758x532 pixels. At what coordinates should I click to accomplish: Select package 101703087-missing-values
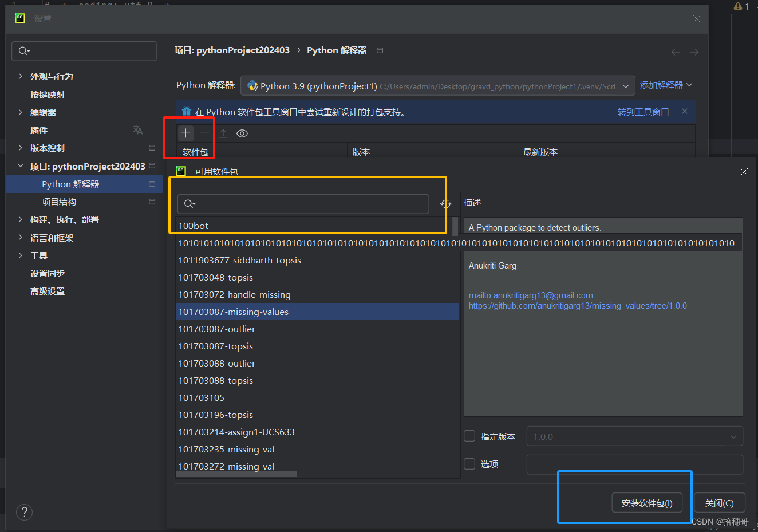(x=318, y=312)
